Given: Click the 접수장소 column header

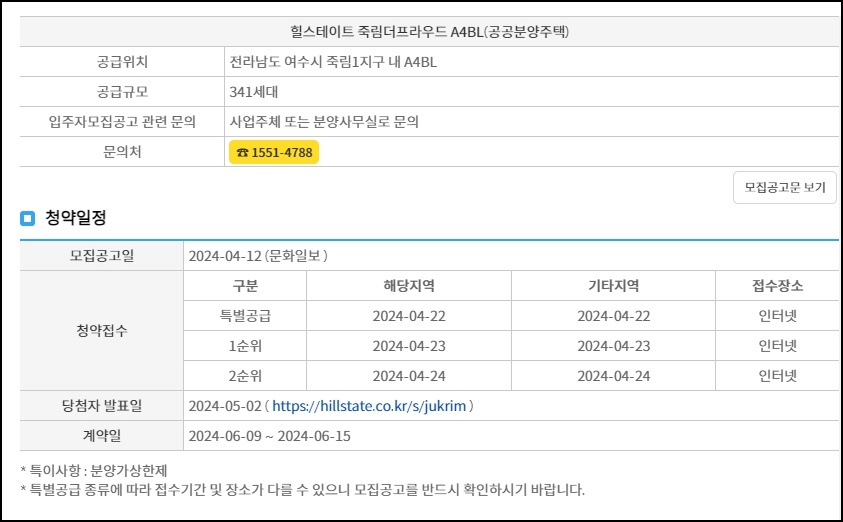Looking at the screenshot, I should tap(777, 285).
